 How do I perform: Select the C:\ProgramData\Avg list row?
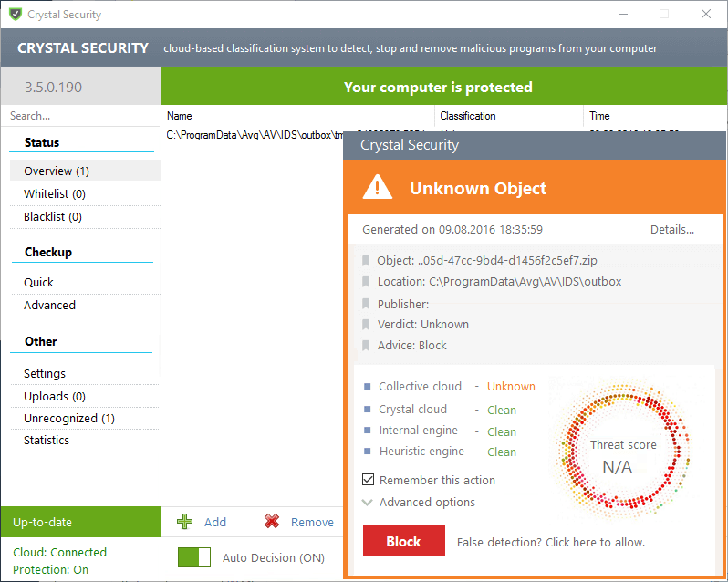coord(255,135)
